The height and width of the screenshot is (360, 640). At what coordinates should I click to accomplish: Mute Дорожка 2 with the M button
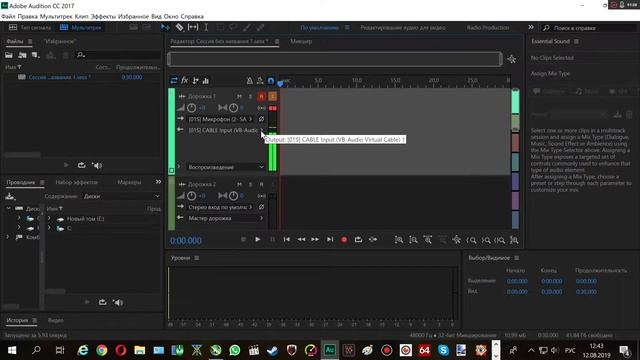coord(240,184)
